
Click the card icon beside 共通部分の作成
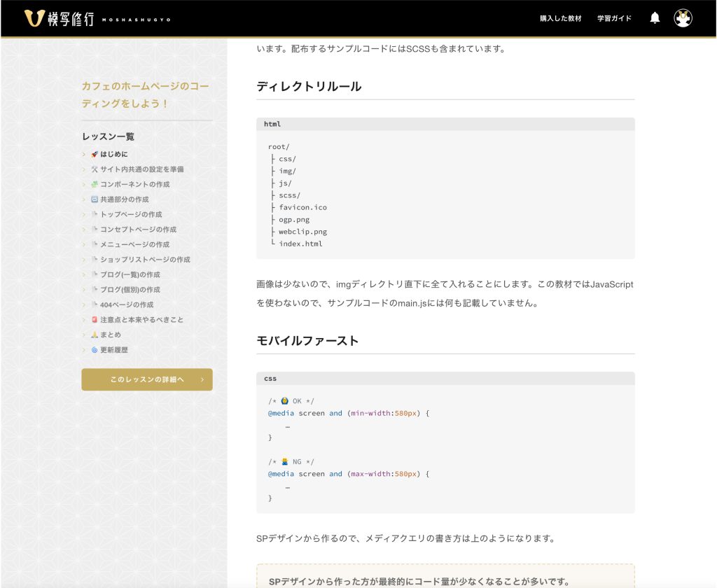click(x=95, y=199)
